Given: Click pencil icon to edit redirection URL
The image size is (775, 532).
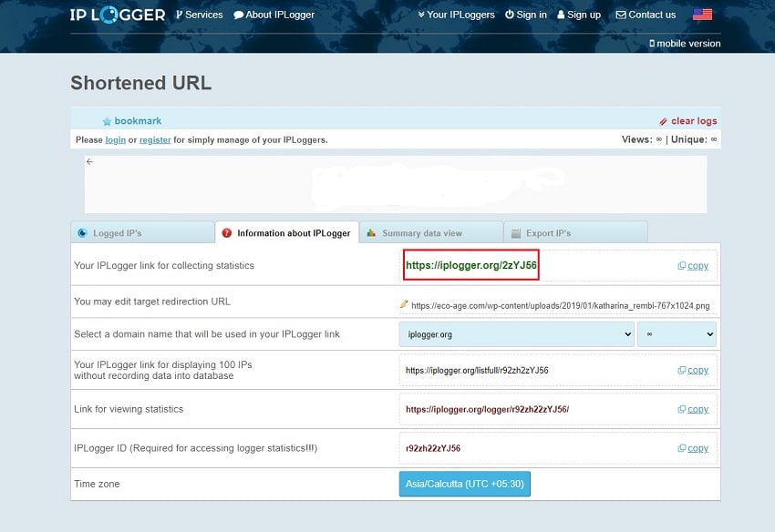Looking at the screenshot, I should (x=404, y=304).
